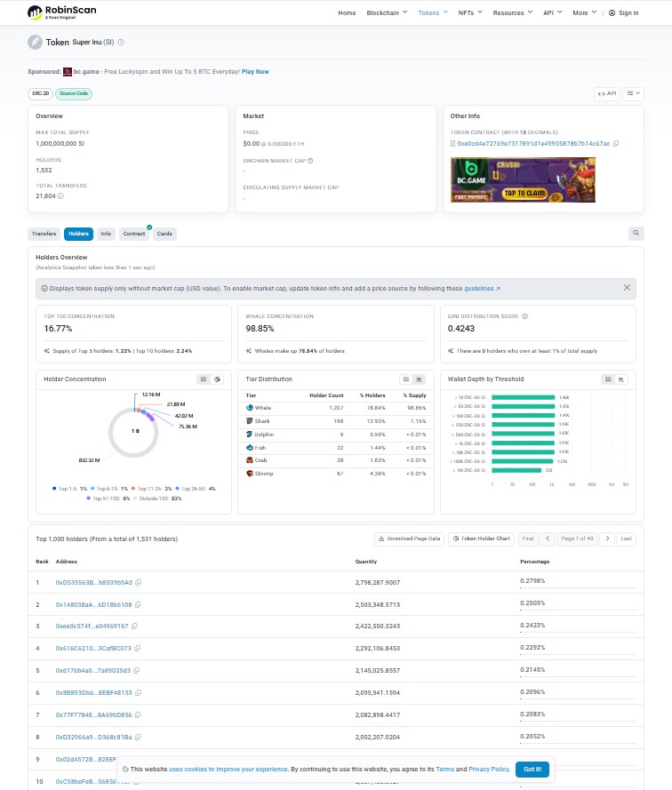The height and width of the screenshot is (790, 672).
Task: Expand the Blockchain menu
Action: coord(387,12)
